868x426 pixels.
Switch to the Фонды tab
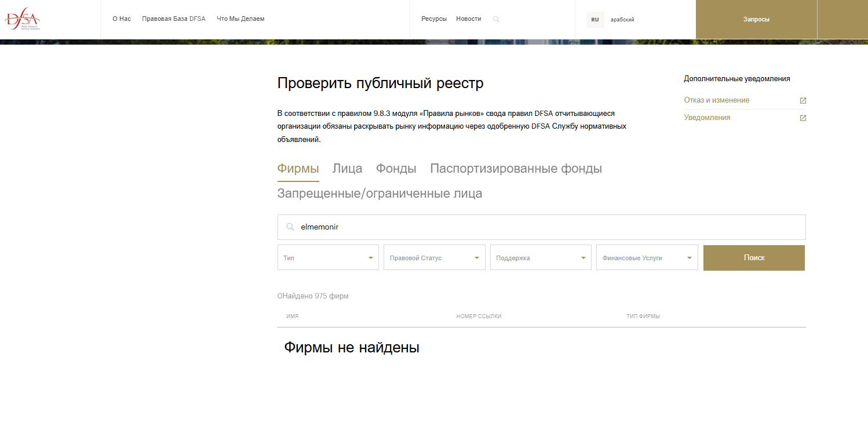pos(396,169)
